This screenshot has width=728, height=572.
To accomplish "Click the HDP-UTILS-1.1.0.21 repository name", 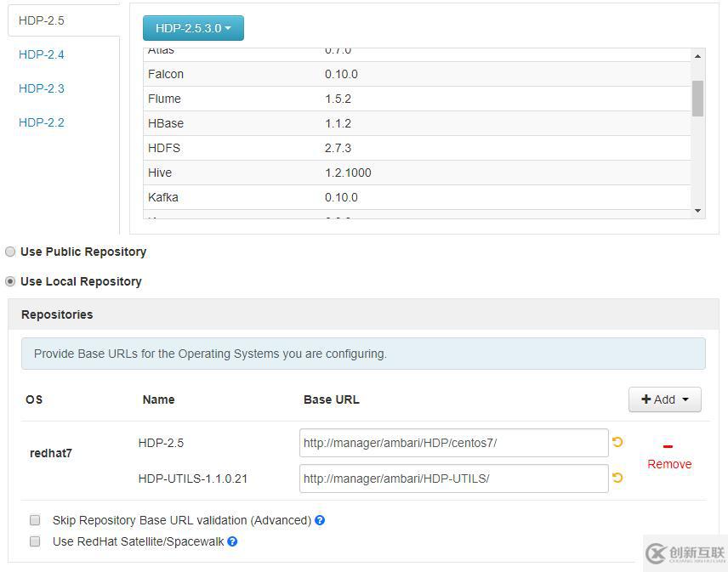I will click(193, 479).
